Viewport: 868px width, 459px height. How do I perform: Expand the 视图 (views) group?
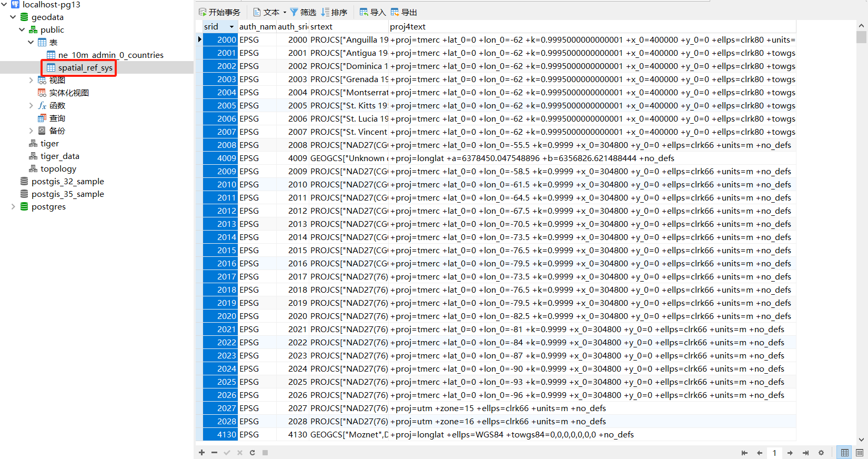click(x=31, y=80)
